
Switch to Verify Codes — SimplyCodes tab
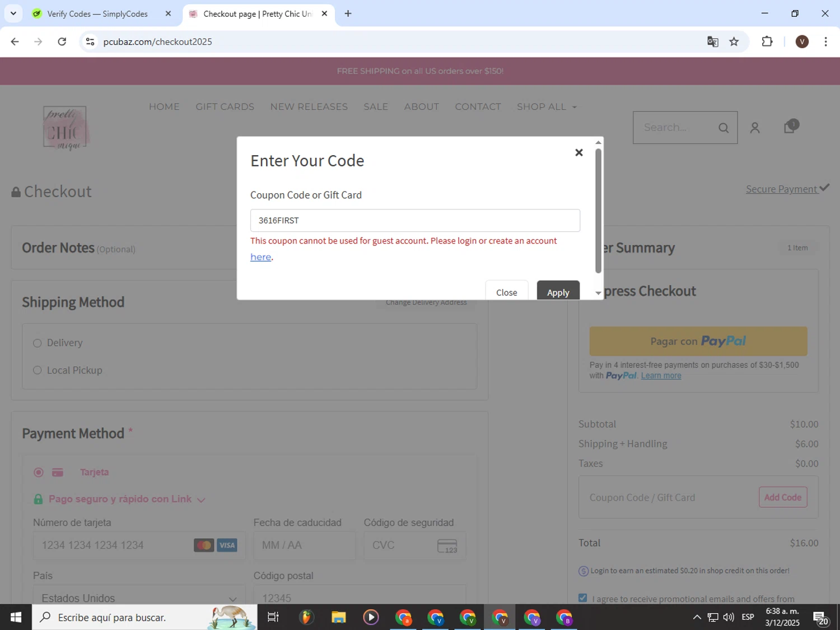tap(97, 14)
